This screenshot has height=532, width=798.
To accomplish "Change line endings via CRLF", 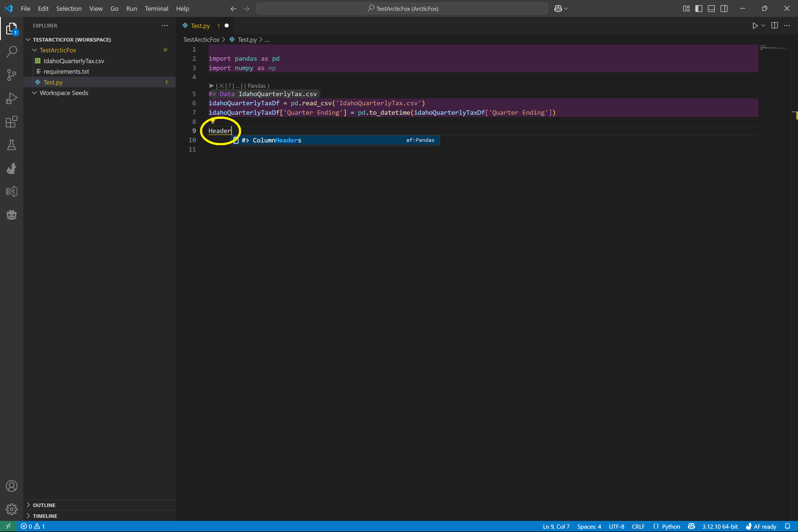I will [638, 526].
